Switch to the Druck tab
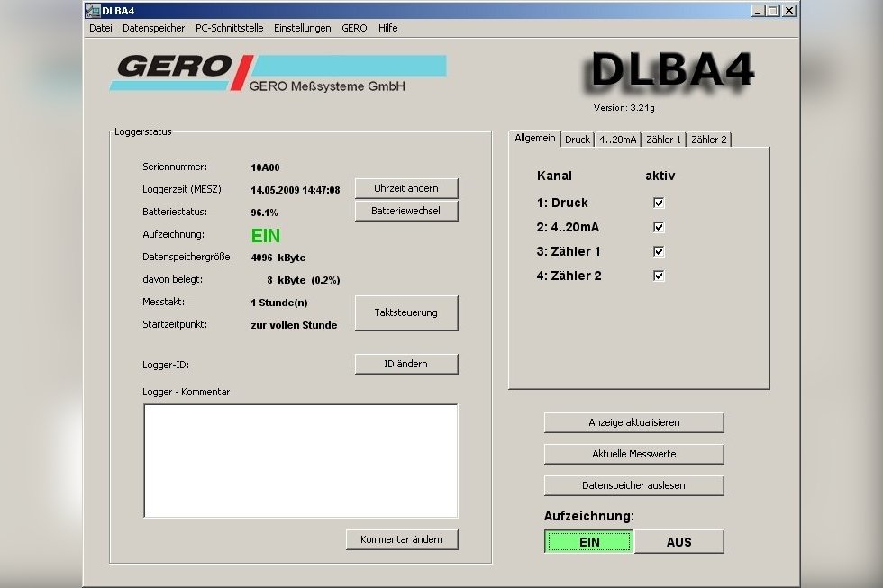This screenshot has height=588, width=883. click(x=578, y=140)
